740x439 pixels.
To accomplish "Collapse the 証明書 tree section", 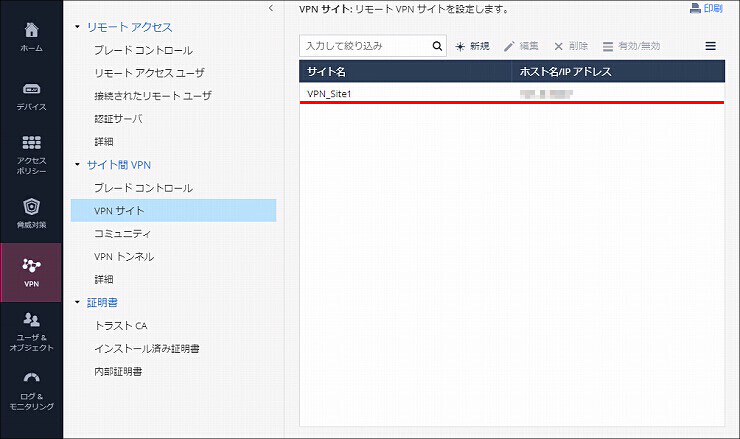I will (x=77, y=302).
